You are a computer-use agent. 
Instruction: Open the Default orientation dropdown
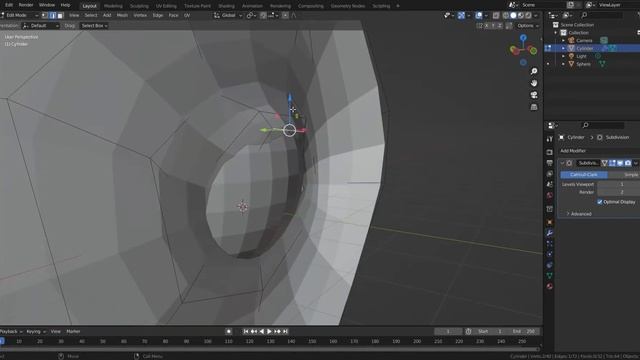(40, 26)
